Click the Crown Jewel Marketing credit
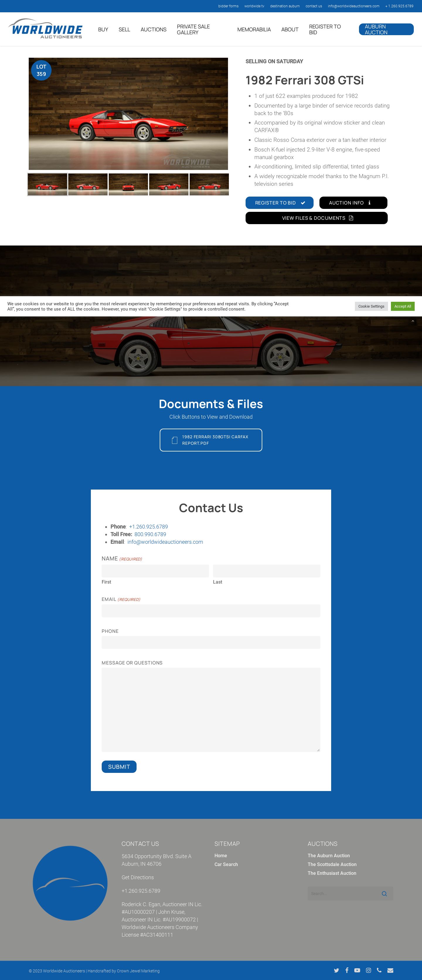 138,971
